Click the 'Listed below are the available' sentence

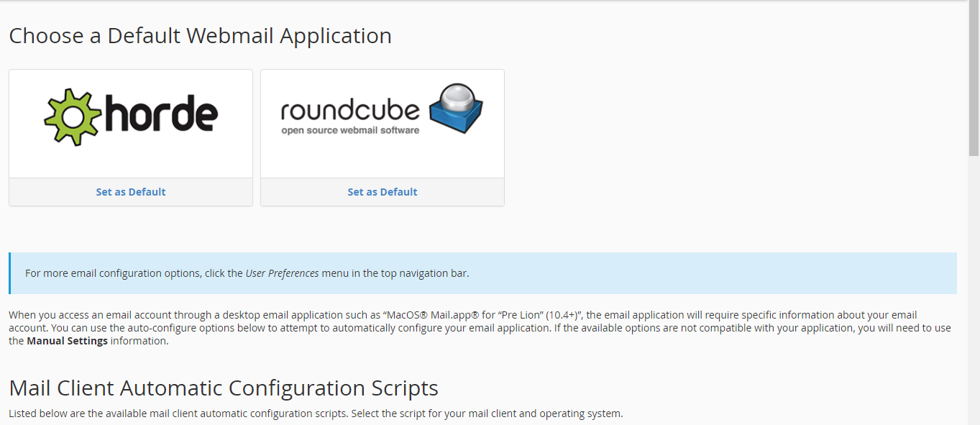tap(316, 413)
